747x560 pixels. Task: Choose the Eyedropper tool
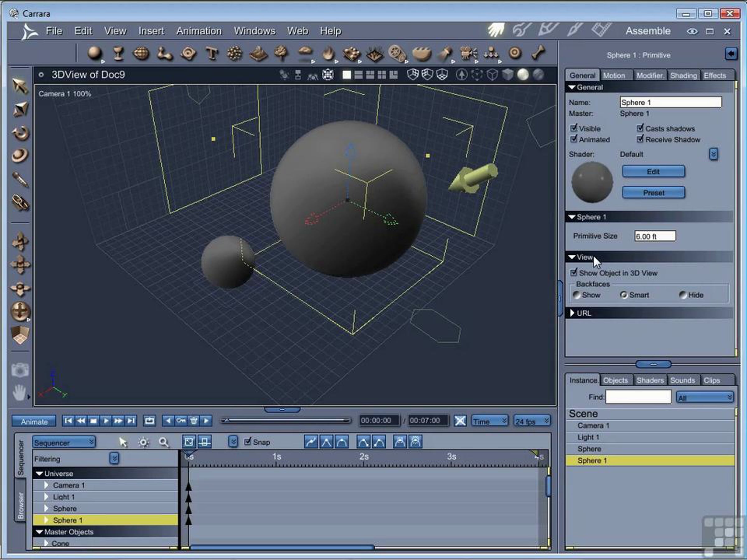(20, 180)
